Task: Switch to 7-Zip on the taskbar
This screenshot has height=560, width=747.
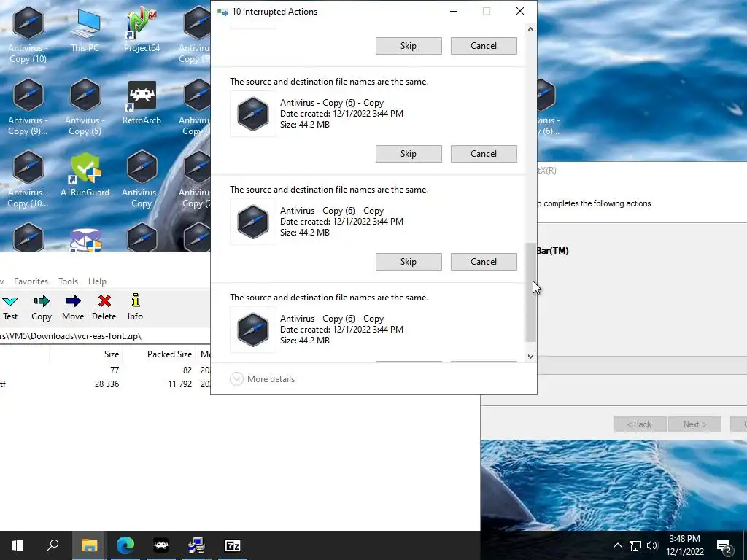Action: tap(233, 545)
